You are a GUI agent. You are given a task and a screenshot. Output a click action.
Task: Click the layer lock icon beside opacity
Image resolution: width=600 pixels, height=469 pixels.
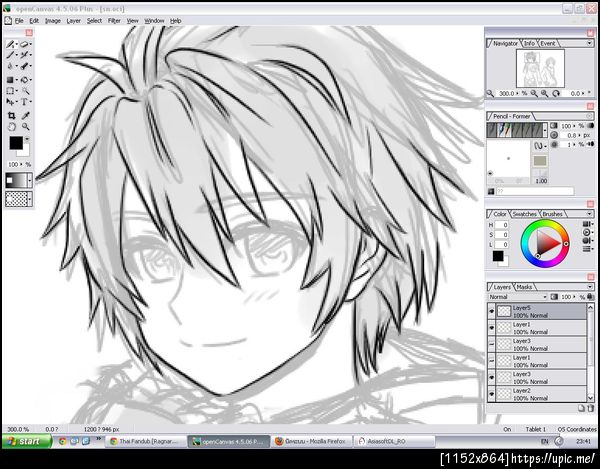(x=590, y=297)
